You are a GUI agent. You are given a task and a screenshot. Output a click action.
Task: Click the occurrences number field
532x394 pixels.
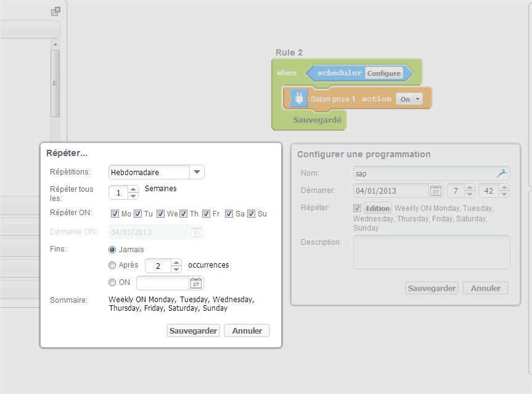tap(157, 266)
